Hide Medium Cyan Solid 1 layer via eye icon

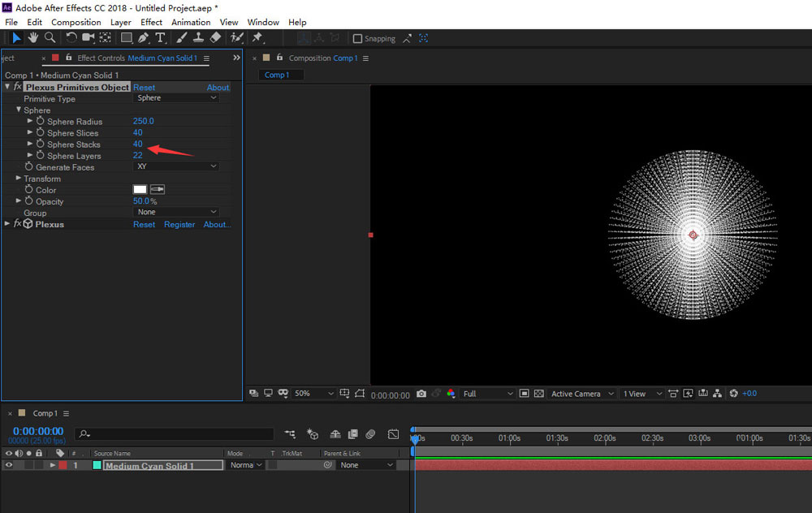click(x=9, y=465)
